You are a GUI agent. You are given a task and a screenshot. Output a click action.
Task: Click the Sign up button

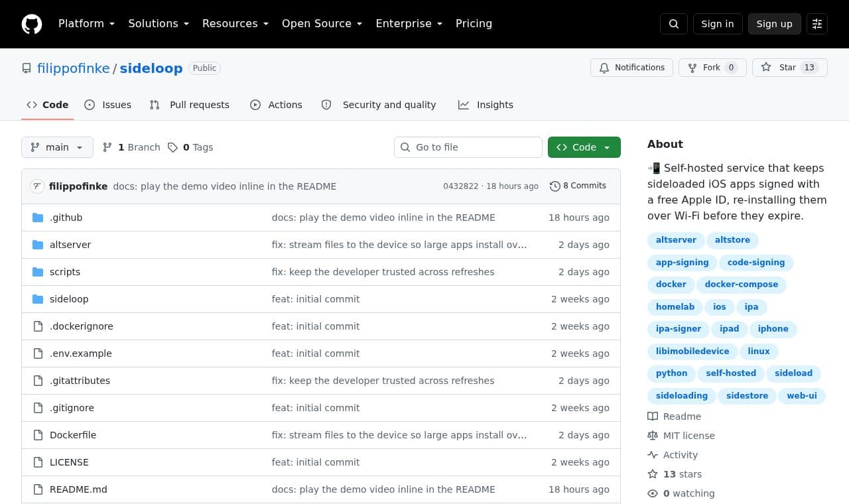coord(775,24)
